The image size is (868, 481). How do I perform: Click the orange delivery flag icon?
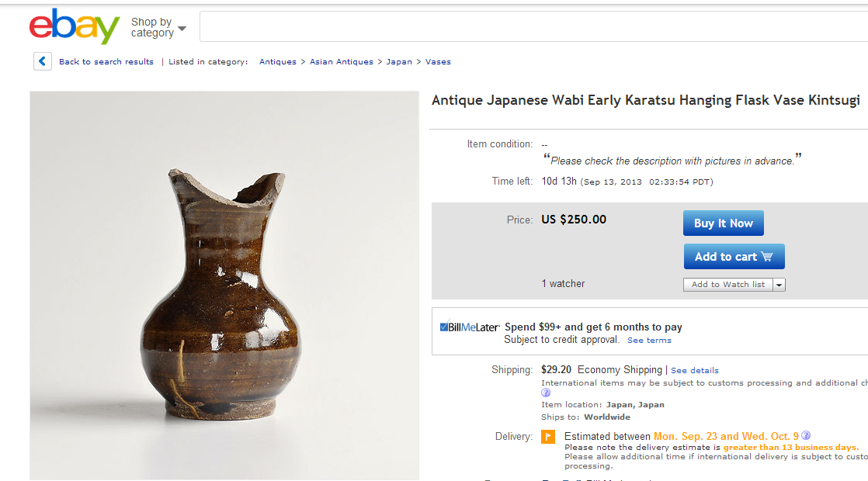pos(548,437)
